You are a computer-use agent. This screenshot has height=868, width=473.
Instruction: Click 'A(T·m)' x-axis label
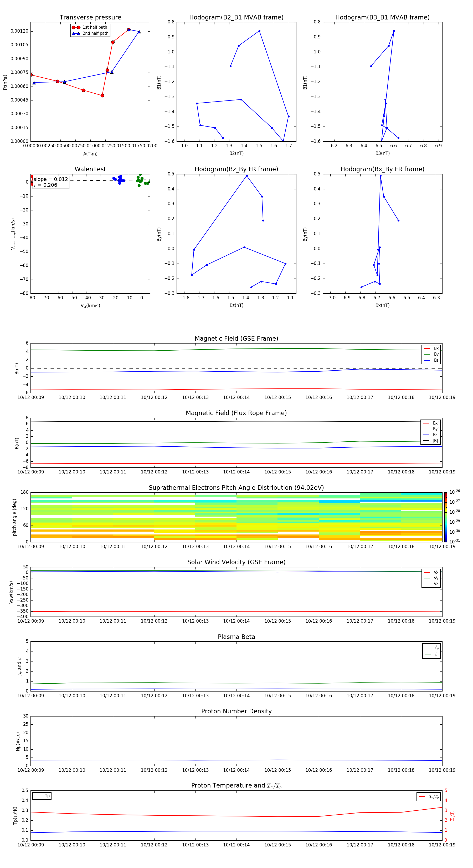[x=90, y=154]
